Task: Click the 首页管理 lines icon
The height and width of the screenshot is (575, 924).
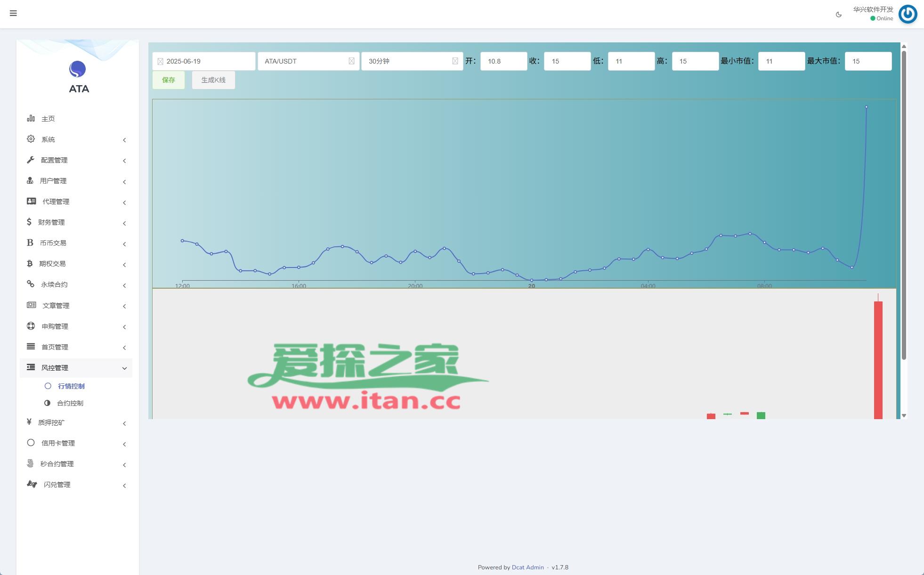Action: click(31, 347)
